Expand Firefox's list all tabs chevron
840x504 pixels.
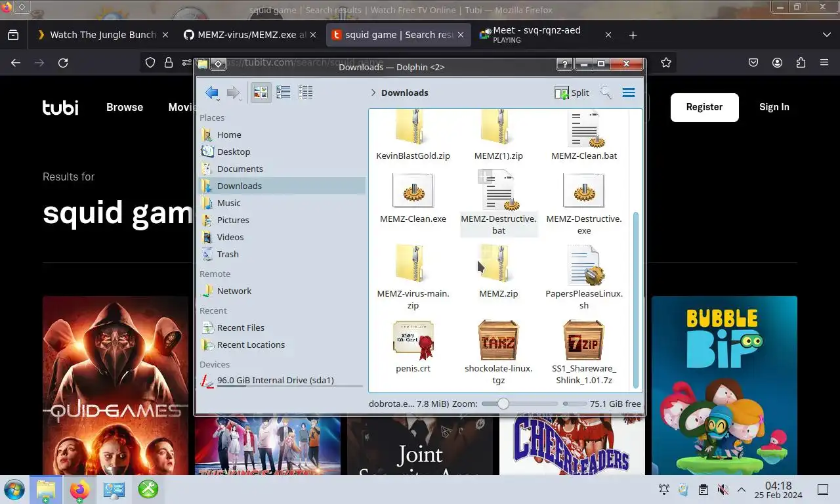pos(826,35)
